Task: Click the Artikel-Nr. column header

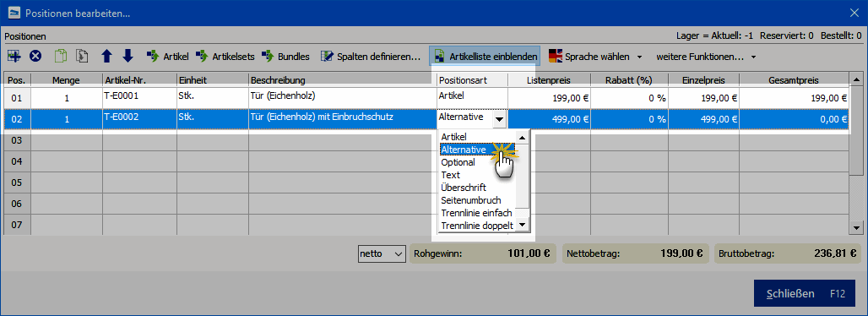Action: point(140,81)
